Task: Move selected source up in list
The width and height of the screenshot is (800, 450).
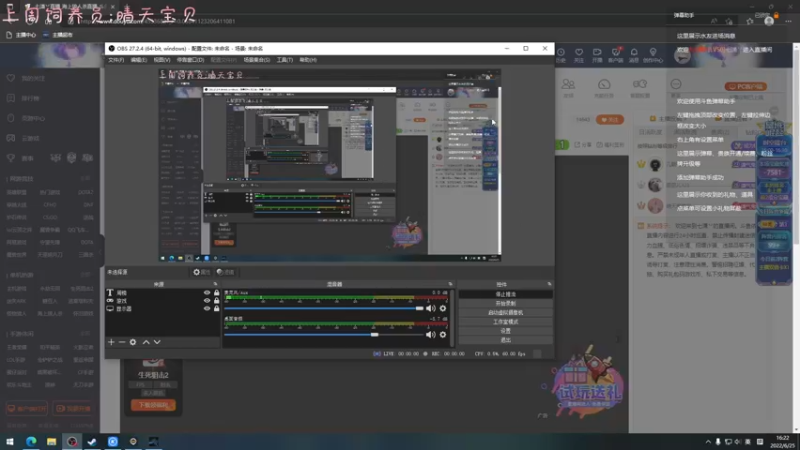Action: point(146,342)
